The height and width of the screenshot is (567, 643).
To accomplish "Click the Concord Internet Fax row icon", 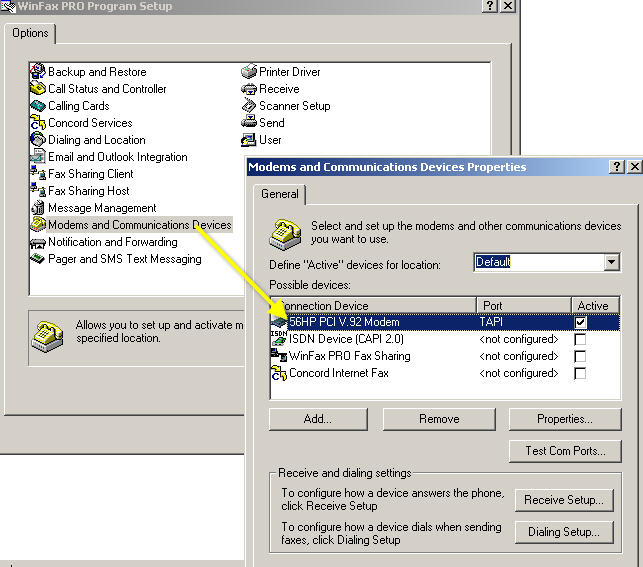I will 279,373.
